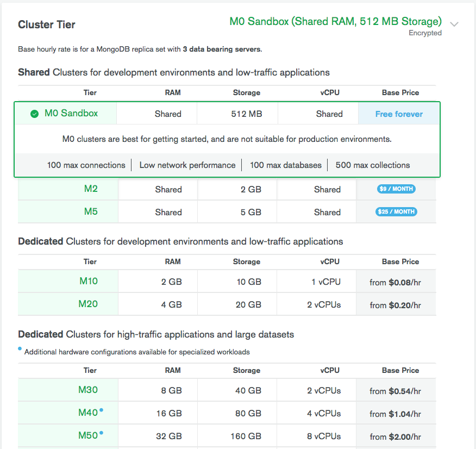Click the Encrypted label under the header
Viewport: 476px width, 449px height.
pyautogui.click(x=425, y=33)
